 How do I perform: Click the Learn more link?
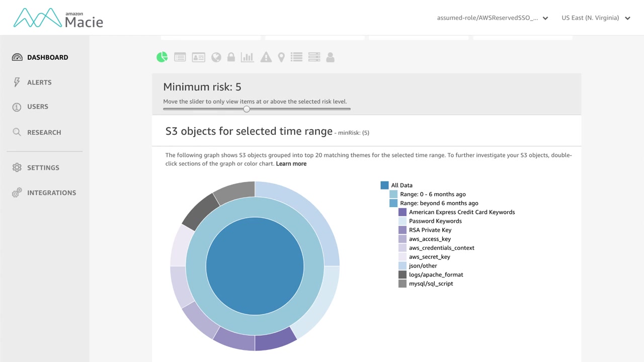click(291, 164)
